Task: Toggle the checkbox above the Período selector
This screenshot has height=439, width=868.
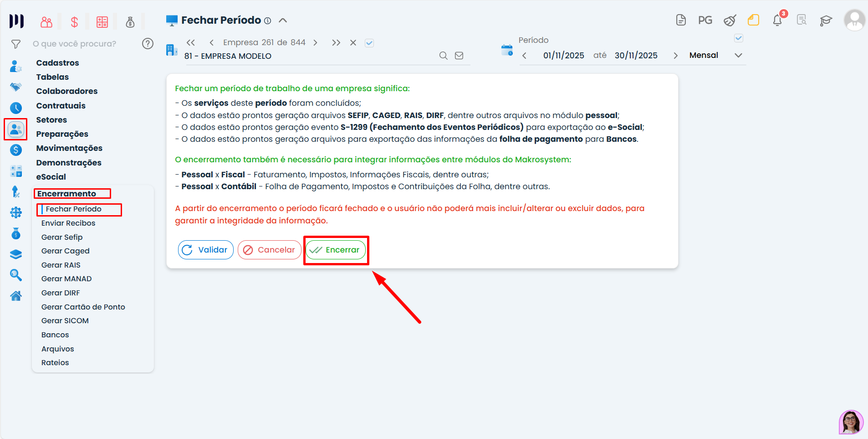Action: [738, 38]
